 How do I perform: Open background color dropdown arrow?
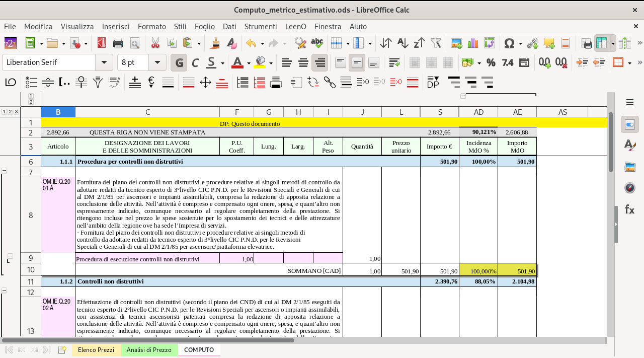pyautogui.click(x=271, y=63)
